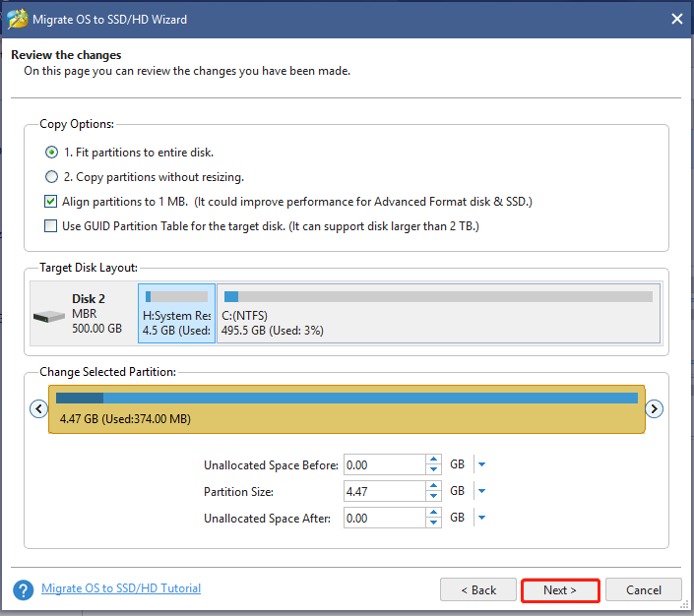Decrease Partition Size value

tap(434, 497)
